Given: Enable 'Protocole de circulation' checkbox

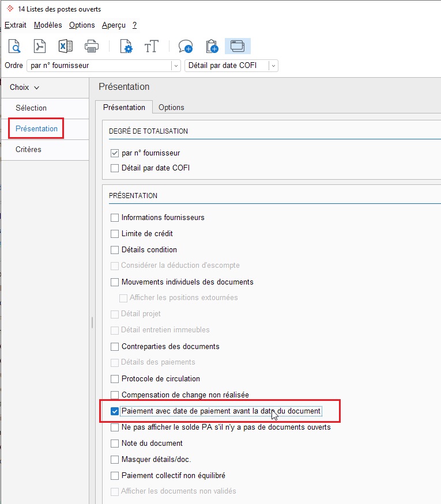Looking at the screenshot, I should tap(115, 379).
